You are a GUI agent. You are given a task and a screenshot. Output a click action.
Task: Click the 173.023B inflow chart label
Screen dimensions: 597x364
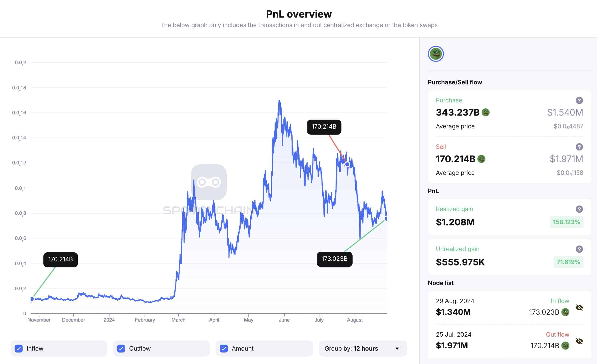(334, 259)
